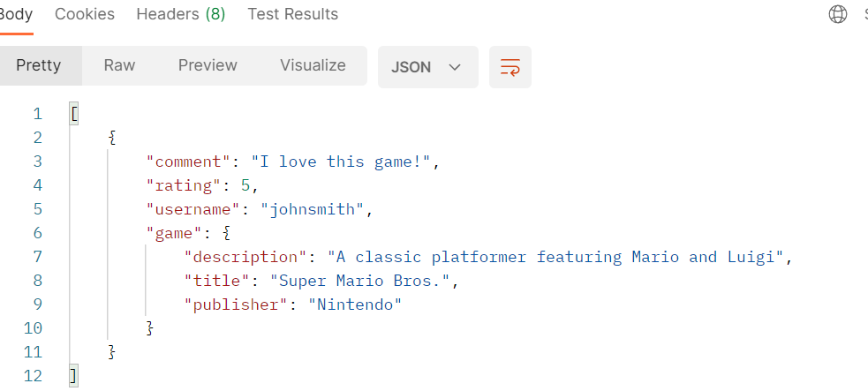Click the "username" key
Screen dimensions: 868x391
192,209
